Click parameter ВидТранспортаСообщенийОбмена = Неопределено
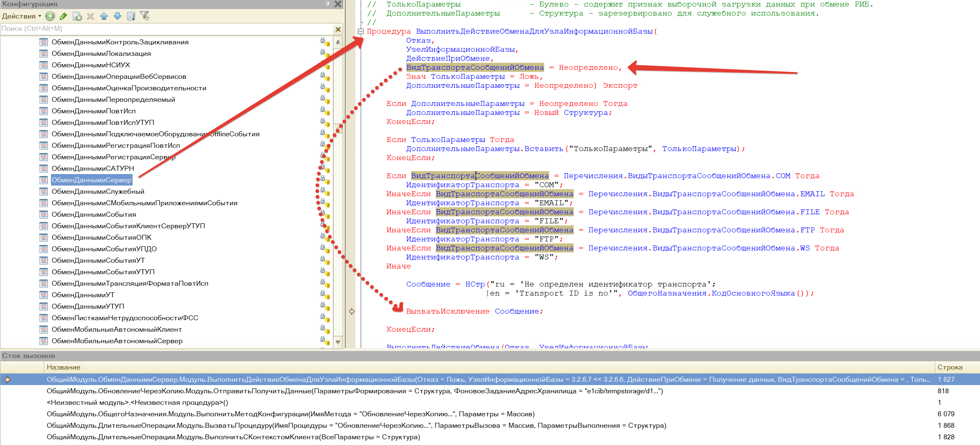Screen dimensions: 980x445 coord(514,67)
